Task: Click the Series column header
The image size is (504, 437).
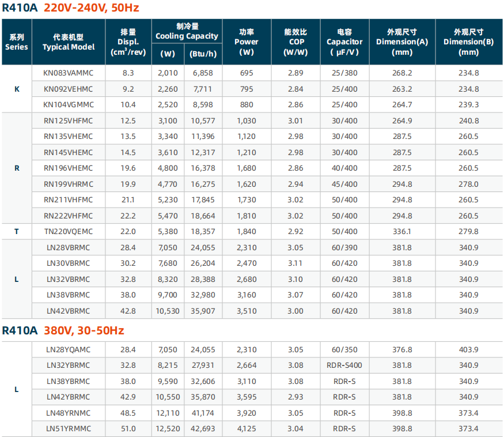Action: point(17,42)
